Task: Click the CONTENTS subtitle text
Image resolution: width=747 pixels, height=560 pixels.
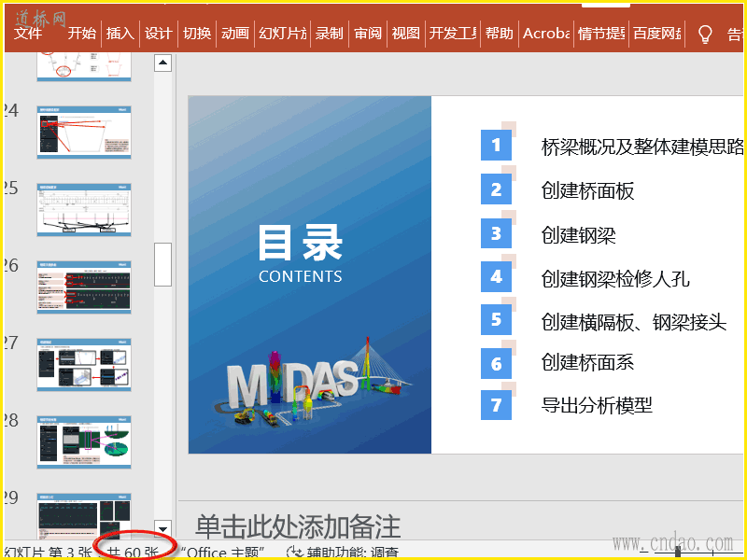Action: tap(301, 276)
